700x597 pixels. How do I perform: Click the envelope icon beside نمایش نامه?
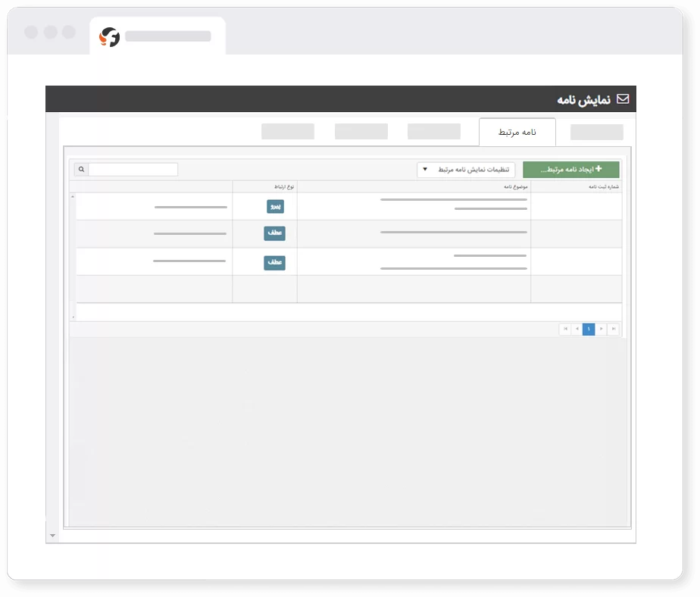pyautogui.click(x=623, y=99)
